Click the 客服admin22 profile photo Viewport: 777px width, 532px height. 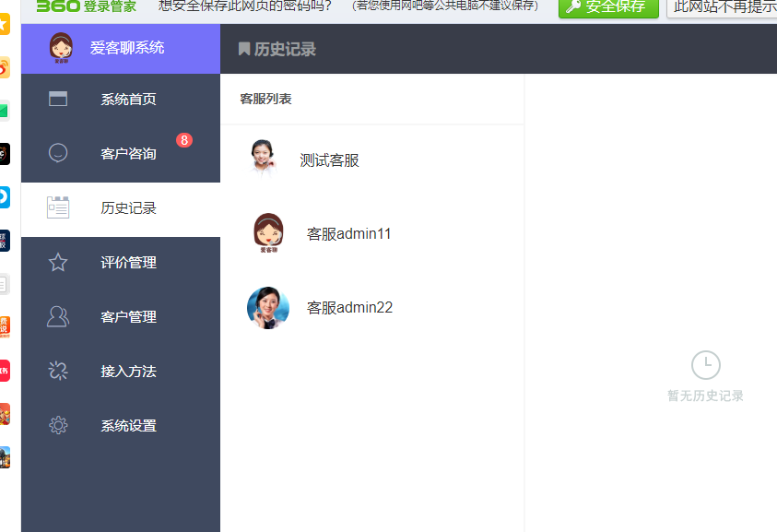[x=267, y=307]
